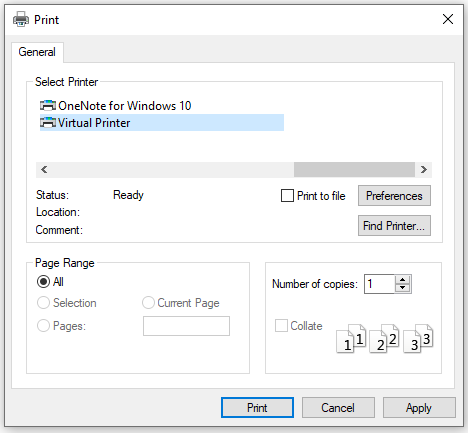Select the Virtual Printer icon
Screen dimensions: 468x433
point(48,123)
